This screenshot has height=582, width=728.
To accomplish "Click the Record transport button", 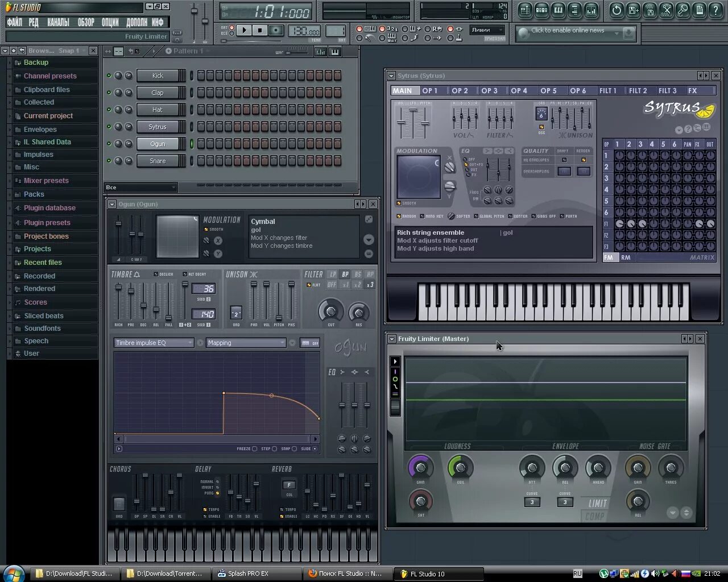I will pos(276,31).
